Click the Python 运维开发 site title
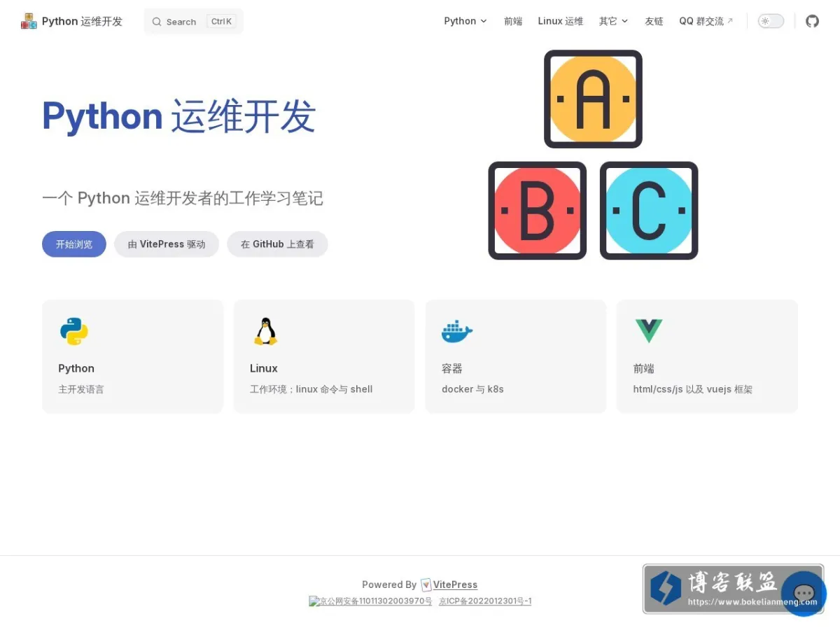Viewport: 840px width, 630px height. tap(82, 21)
